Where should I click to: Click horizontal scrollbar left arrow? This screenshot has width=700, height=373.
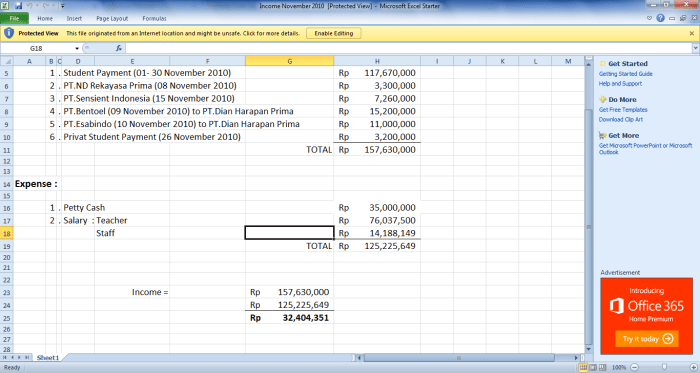click(359, 357)
